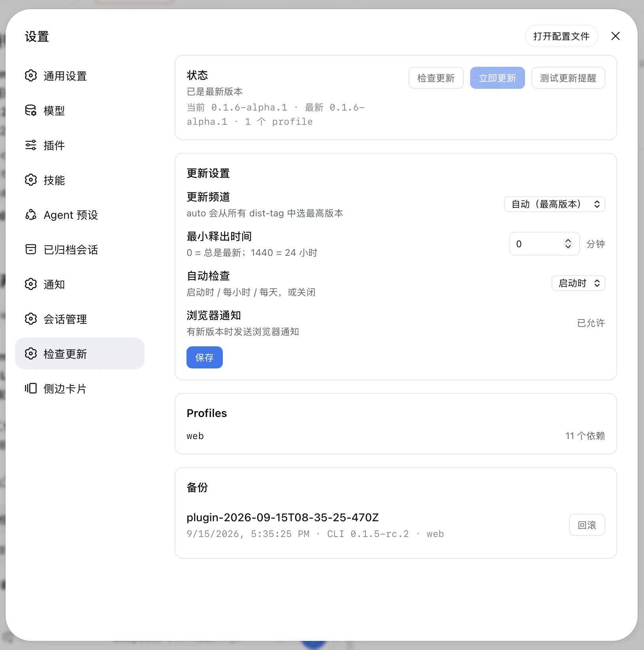The height and width of the screenshot is (650, 644).
Task: Click the 立即更新 button
Action: (497, 78)
